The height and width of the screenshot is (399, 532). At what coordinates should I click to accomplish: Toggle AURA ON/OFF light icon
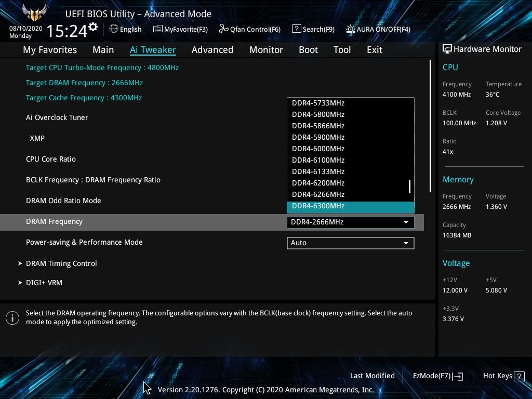coord(350,29)
